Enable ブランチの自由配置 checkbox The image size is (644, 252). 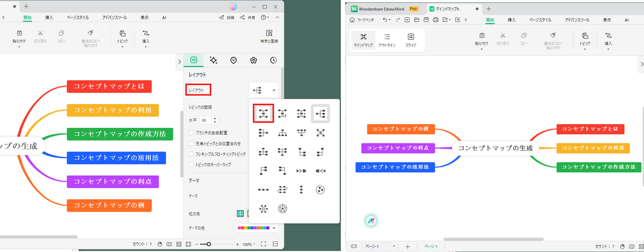[x=192, y=132]
